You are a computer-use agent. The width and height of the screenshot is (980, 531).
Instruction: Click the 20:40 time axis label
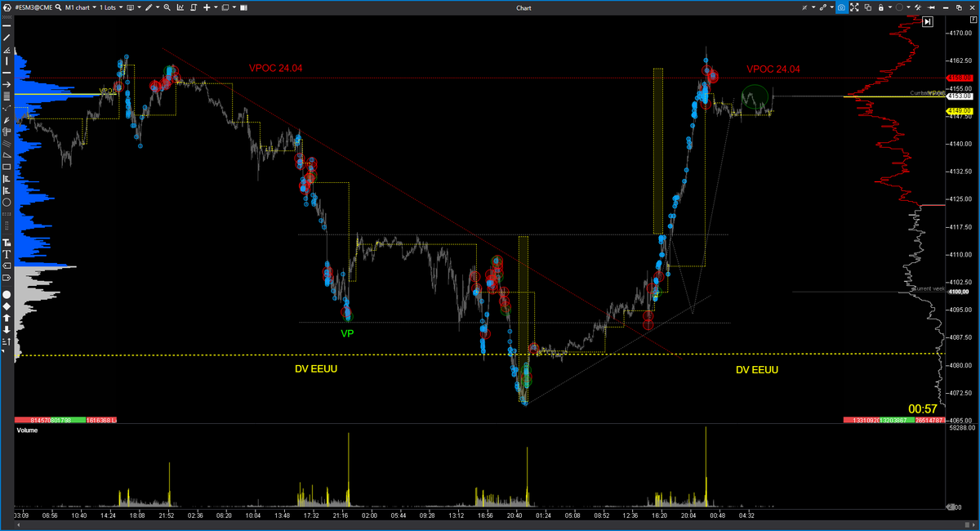(516, 515)
